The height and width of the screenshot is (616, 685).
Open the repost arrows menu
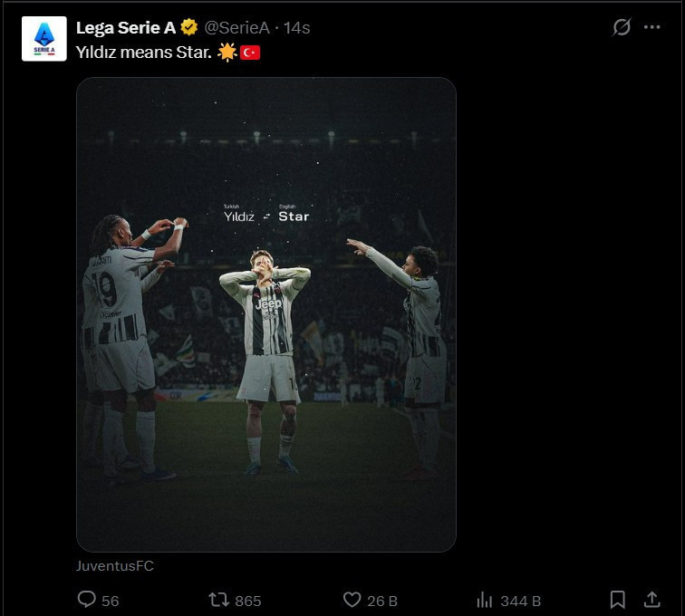point(218,600)
